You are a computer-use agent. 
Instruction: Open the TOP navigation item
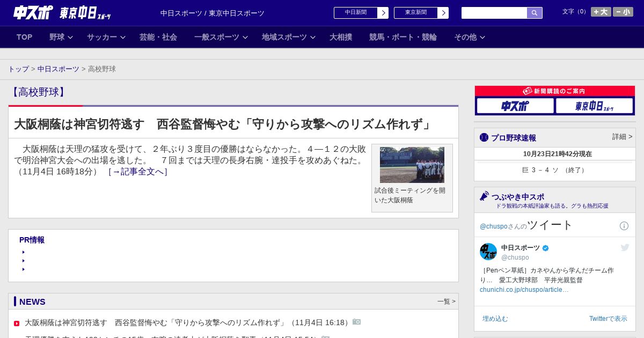tap(25, 37)
